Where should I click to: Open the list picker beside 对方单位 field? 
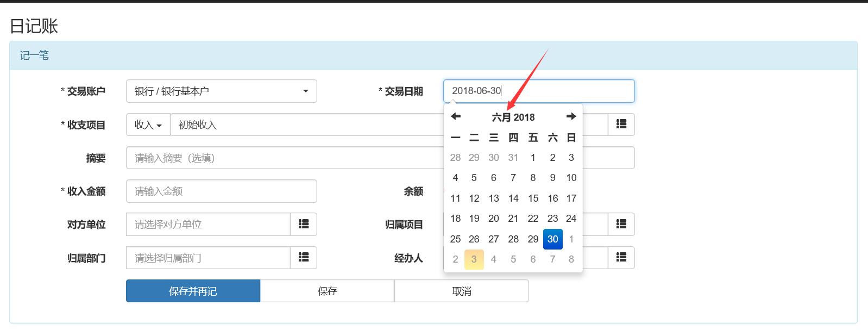(x=304, y=224)
